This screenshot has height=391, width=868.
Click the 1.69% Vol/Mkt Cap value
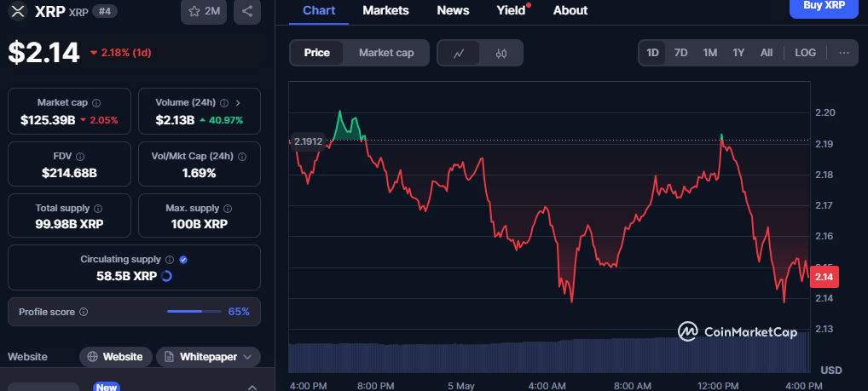tap(199, 173)
